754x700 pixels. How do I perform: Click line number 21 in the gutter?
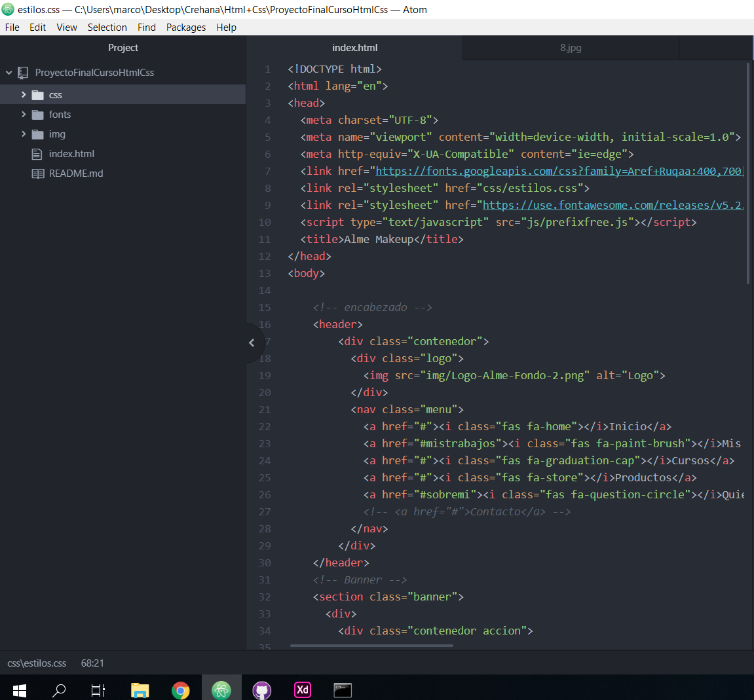[265, 410]
